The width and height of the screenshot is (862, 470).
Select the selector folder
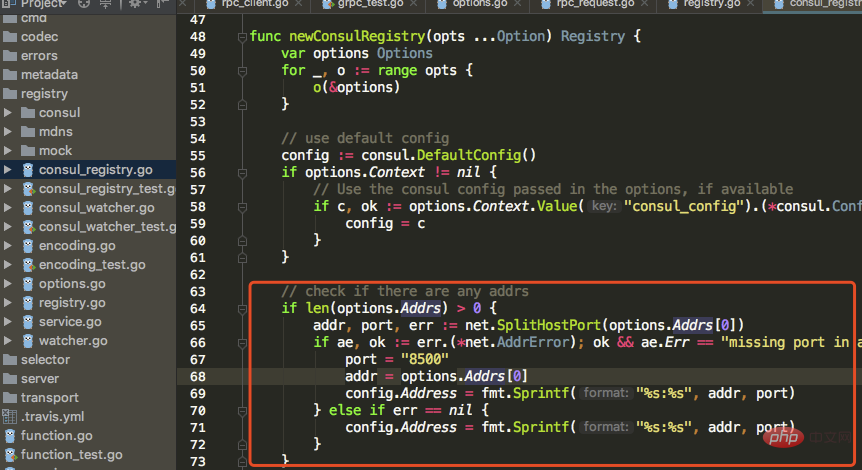point(45,360)
